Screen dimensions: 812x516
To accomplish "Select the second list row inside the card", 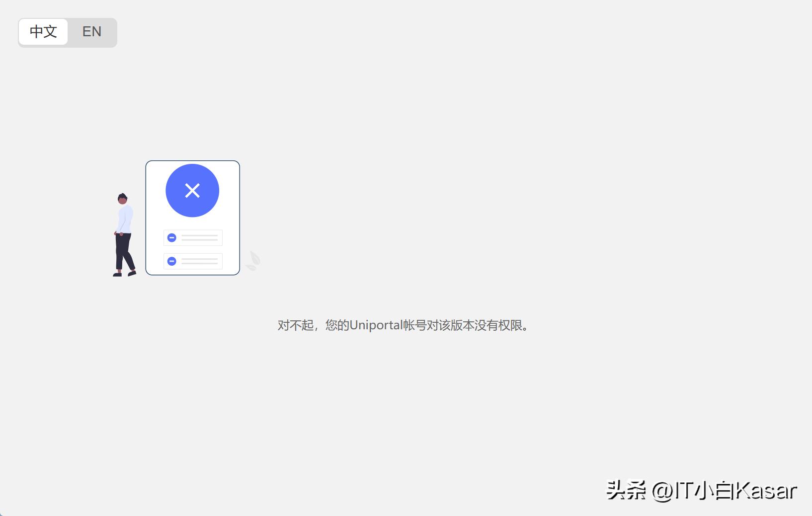I will (193, 261).
